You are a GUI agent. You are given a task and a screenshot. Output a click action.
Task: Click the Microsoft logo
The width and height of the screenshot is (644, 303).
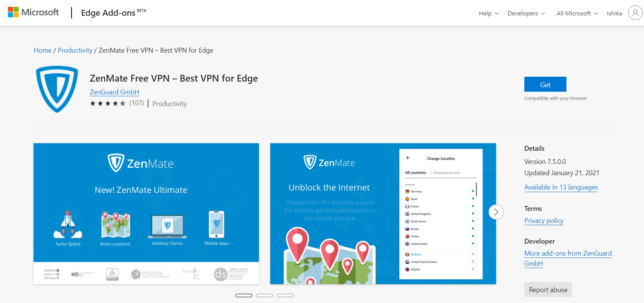click(x=33, y=12)
